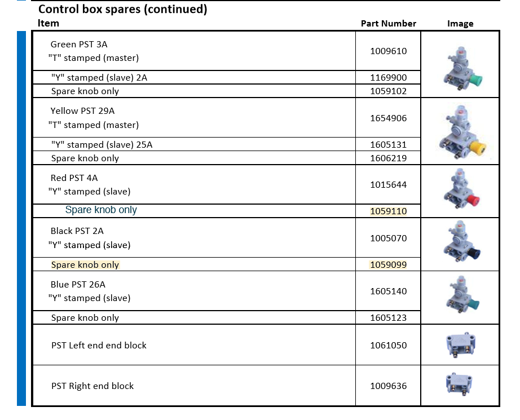Select part number 1606219
Screen dimensions: 520x420
pos(389,158)
